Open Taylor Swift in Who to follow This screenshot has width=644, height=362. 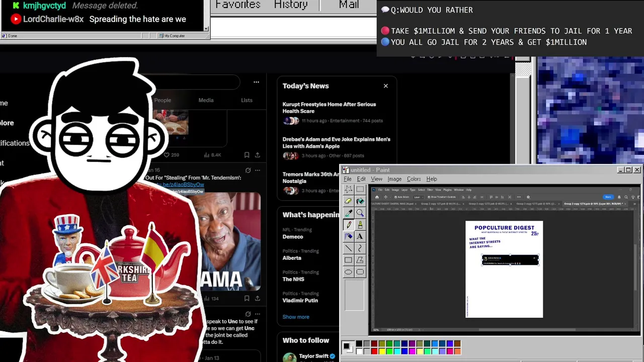click(x=313, y=356)
